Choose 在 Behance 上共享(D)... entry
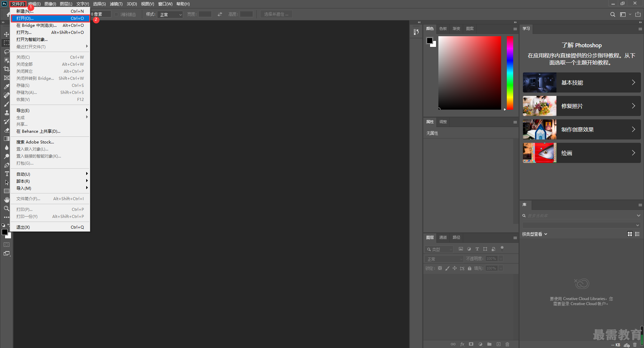This screenshot has width=644, height=348. 50,131
